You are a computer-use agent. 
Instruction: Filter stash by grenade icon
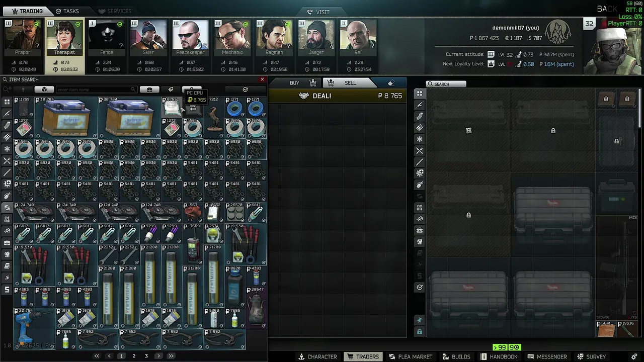[420, 185]
